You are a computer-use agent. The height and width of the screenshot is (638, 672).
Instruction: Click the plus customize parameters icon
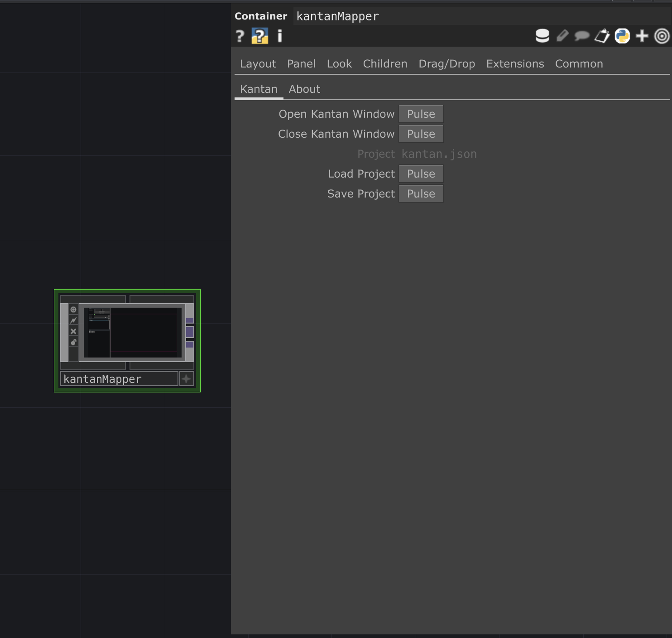(642, 36)
